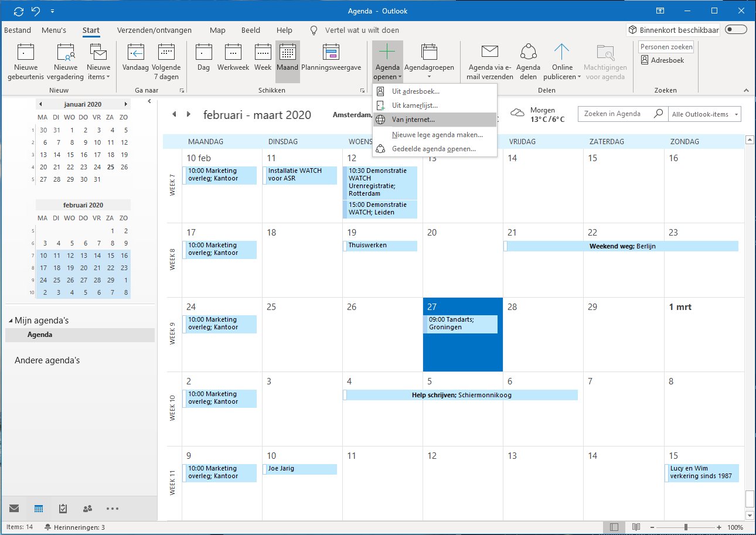Choose Nieuwe lege agenda maken...

(435, 135)
